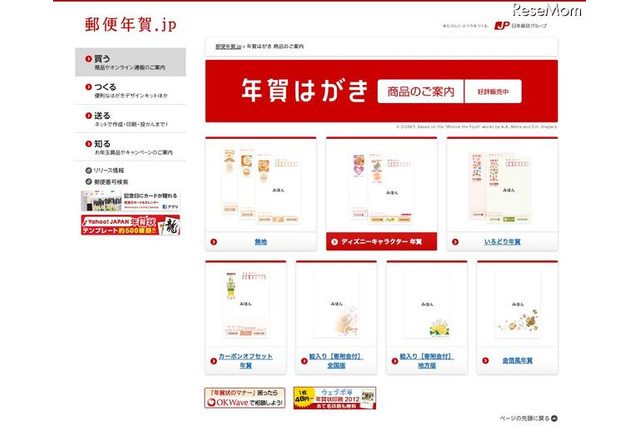Click the arrow icon beside いろどり年賀
This screenshot has width=640, height=426.
(x=455, y=242)
